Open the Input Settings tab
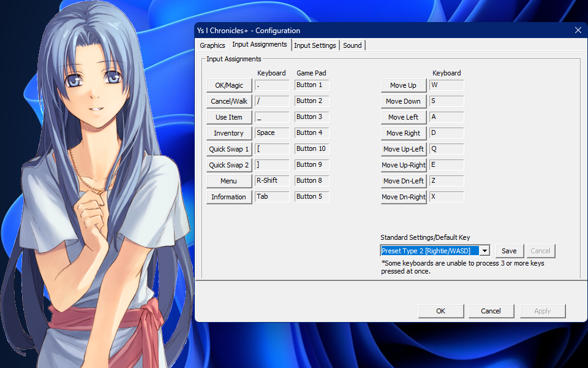The width and height of the screenshot is (588, 368). pos(315,45)
